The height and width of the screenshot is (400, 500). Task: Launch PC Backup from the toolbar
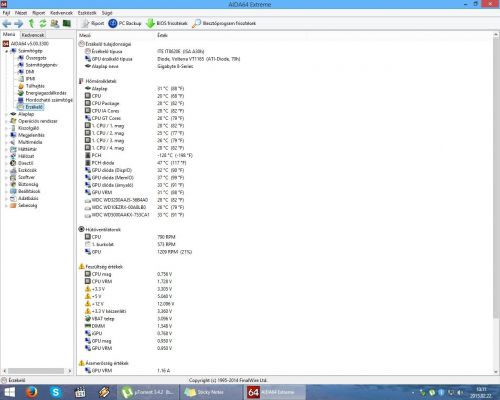click(125, 23)
